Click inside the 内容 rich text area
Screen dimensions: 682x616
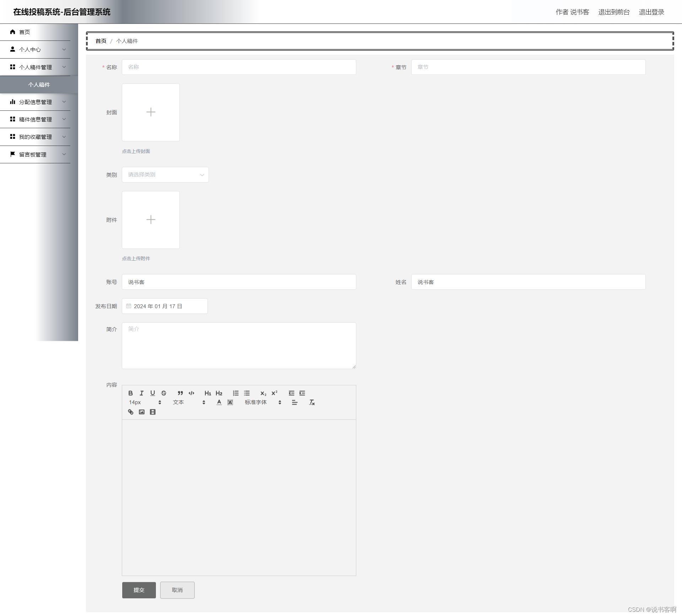pyautogui.click(x=239, y=497)
